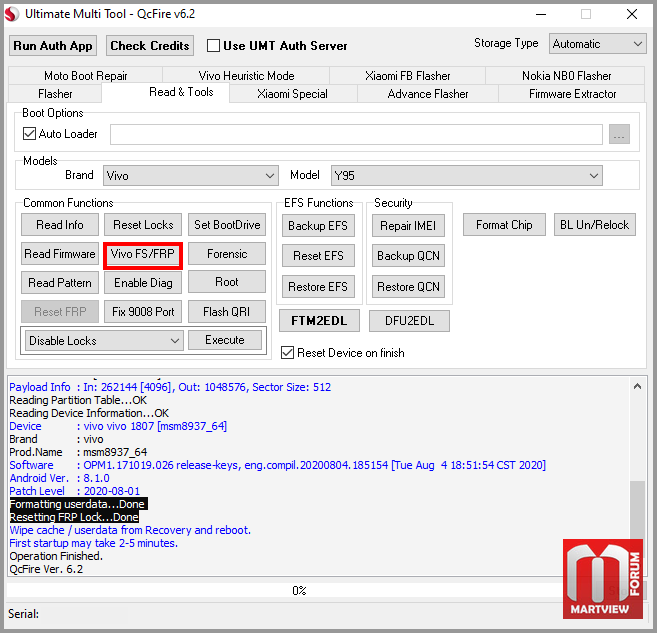Open Firmware Extractor tab
This screenshot has height=633, width=657.
tap(572, 93)
